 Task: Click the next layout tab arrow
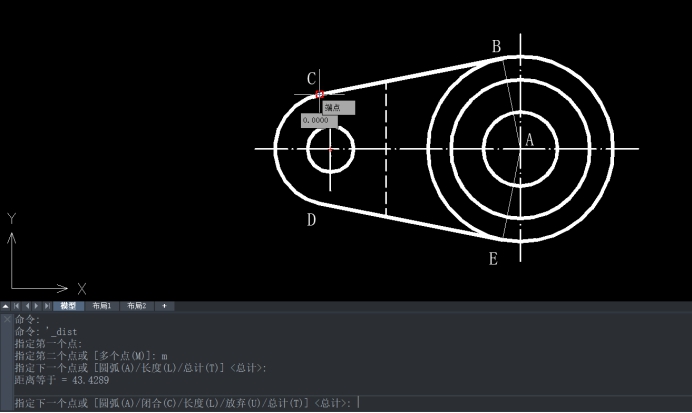pyautogui.click(x=37, y=306)
